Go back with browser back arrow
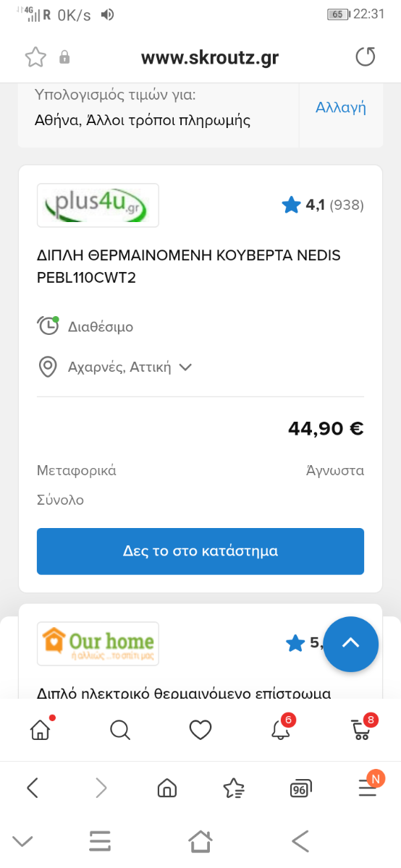This screenshot has width=401, height=868. click(33, 788)
